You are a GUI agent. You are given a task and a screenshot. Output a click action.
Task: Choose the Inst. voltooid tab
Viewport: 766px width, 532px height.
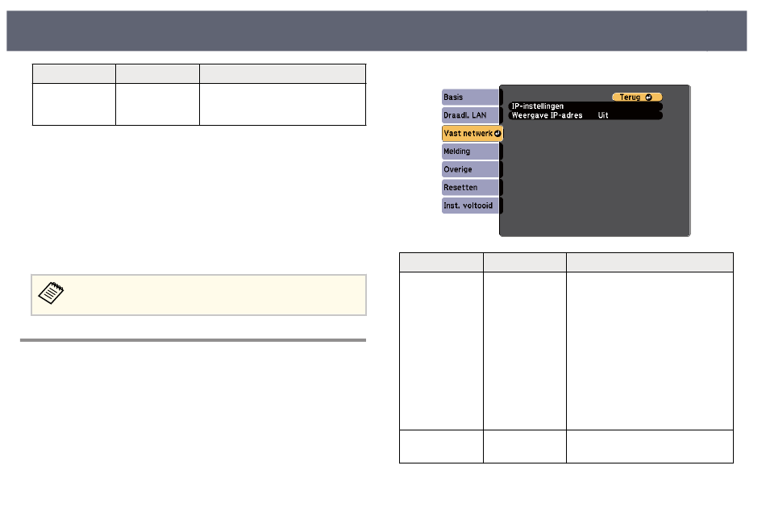(x=470, y=206)
